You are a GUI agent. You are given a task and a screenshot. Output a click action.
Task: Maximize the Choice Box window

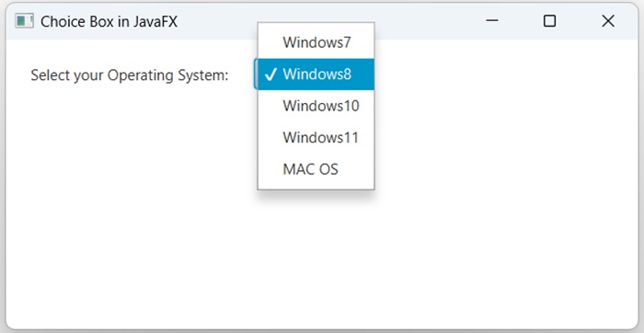[x=549, y=21]
